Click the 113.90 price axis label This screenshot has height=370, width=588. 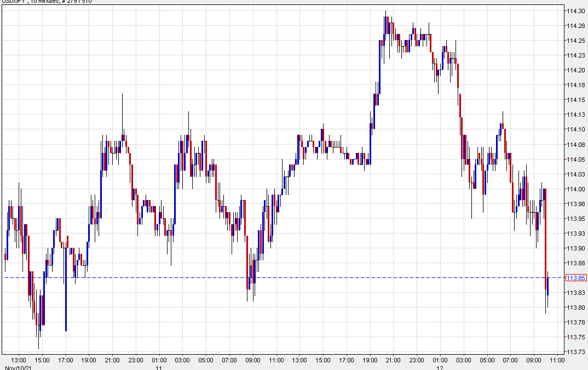tap(576, 248)
